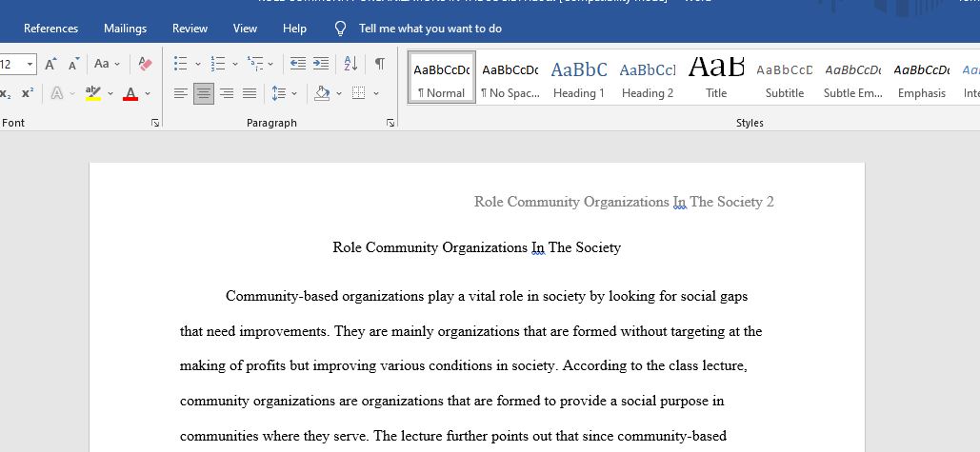Expand the text highlight color dropdown

[x=110, y=93]
